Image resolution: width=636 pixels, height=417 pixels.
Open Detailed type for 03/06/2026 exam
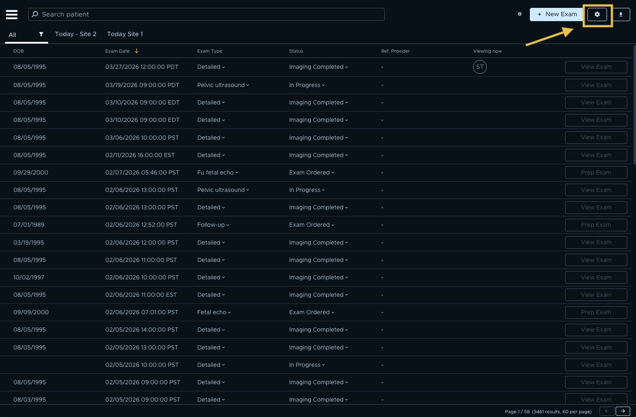click(x=211, y=138)
